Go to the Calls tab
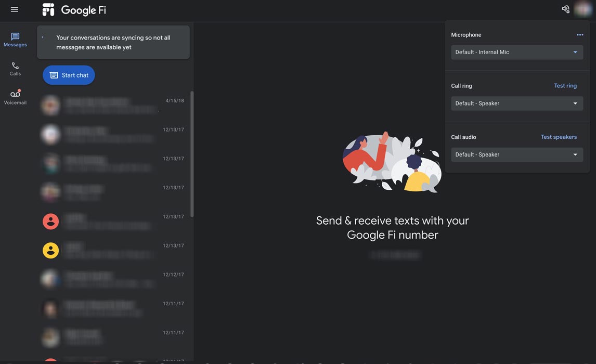 coord(15,69)
